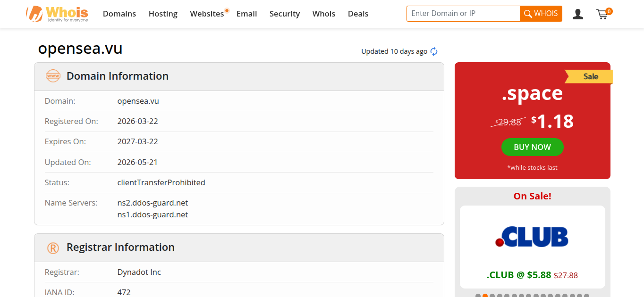Click the IANA ID: label
This screenshot has height=297, width=644.
[59, 293]
